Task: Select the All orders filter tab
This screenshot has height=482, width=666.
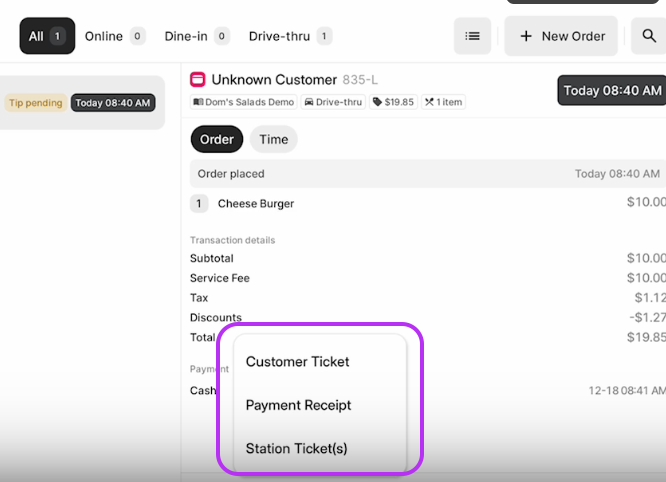Action: tap(47, 36)
